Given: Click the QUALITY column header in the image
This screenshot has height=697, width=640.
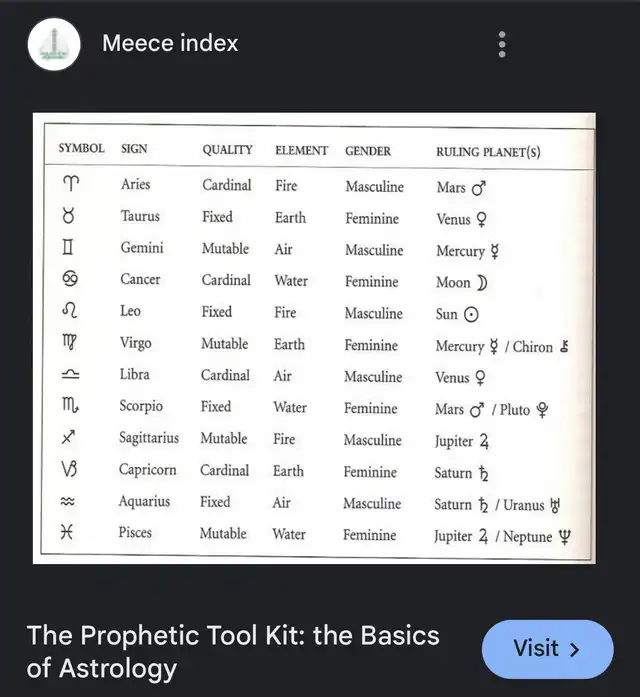Looking at the screenshot, I should 227,149.
